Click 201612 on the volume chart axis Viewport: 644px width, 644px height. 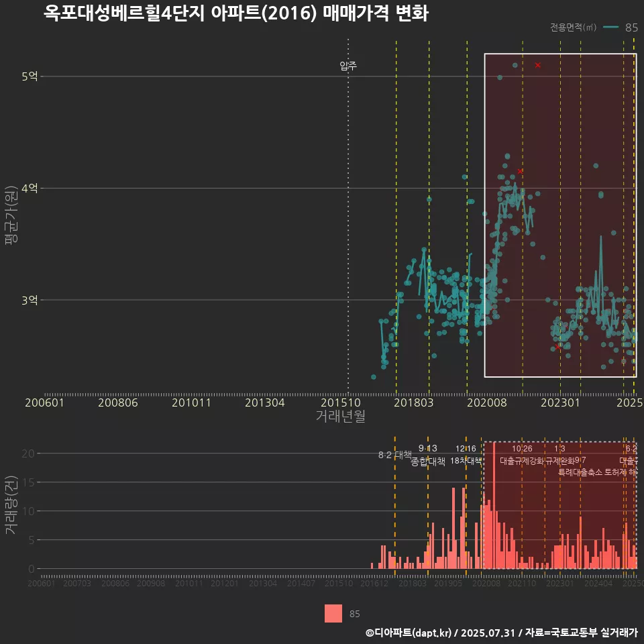point(374,583)
